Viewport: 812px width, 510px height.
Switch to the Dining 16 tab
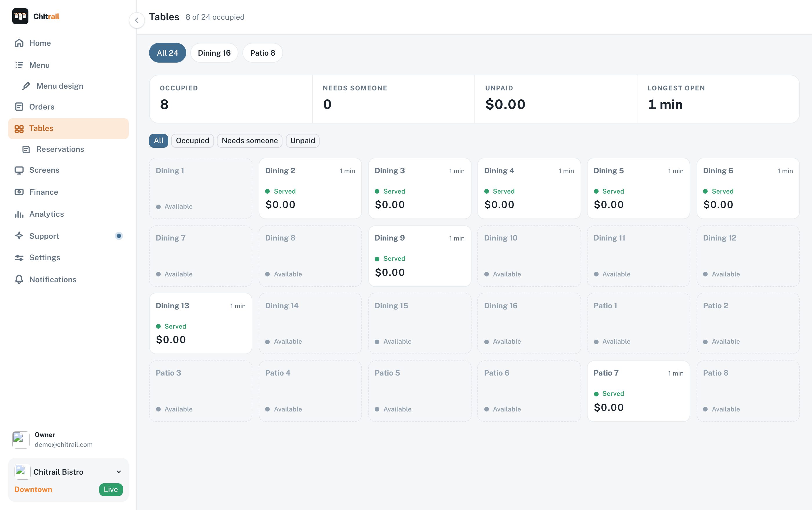click(214, 53)
